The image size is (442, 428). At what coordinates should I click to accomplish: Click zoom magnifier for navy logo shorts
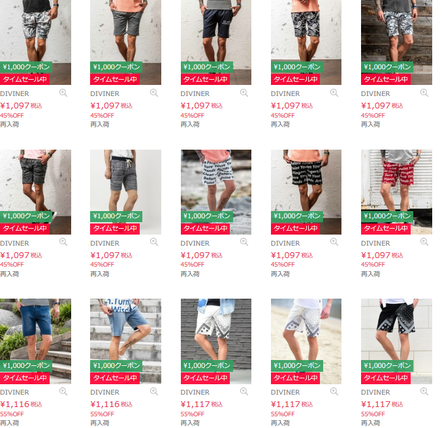[x=244, y=93]
